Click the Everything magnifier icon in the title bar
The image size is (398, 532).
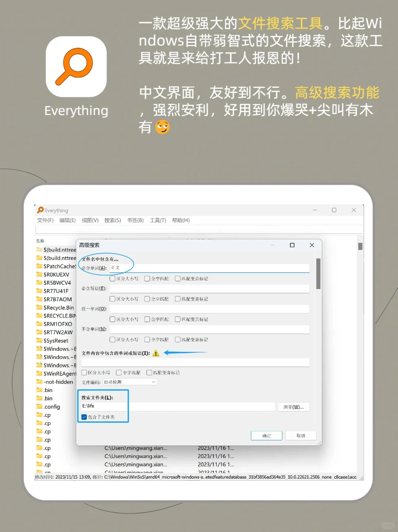point(40,210)
